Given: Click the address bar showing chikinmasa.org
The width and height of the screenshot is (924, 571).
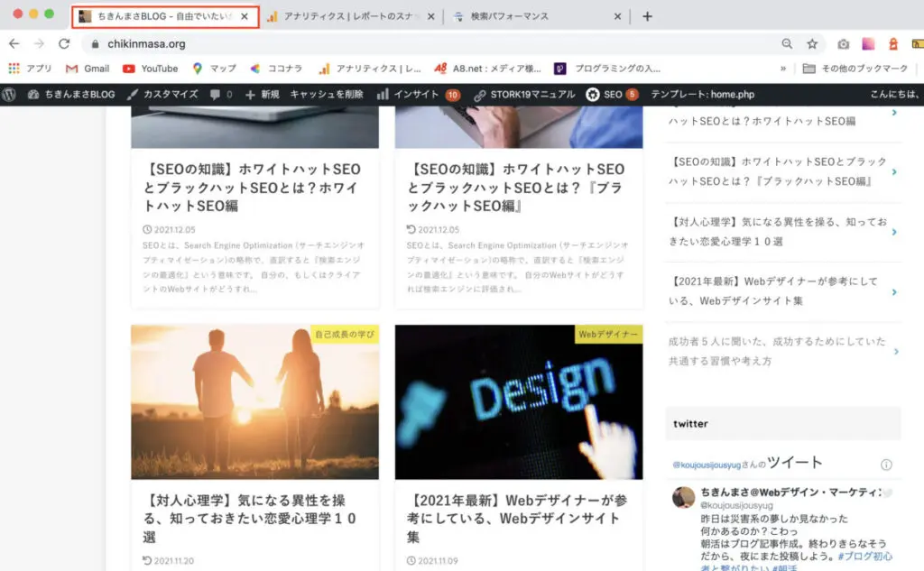Looking at the screenshot, I should (x=433, y=43).
